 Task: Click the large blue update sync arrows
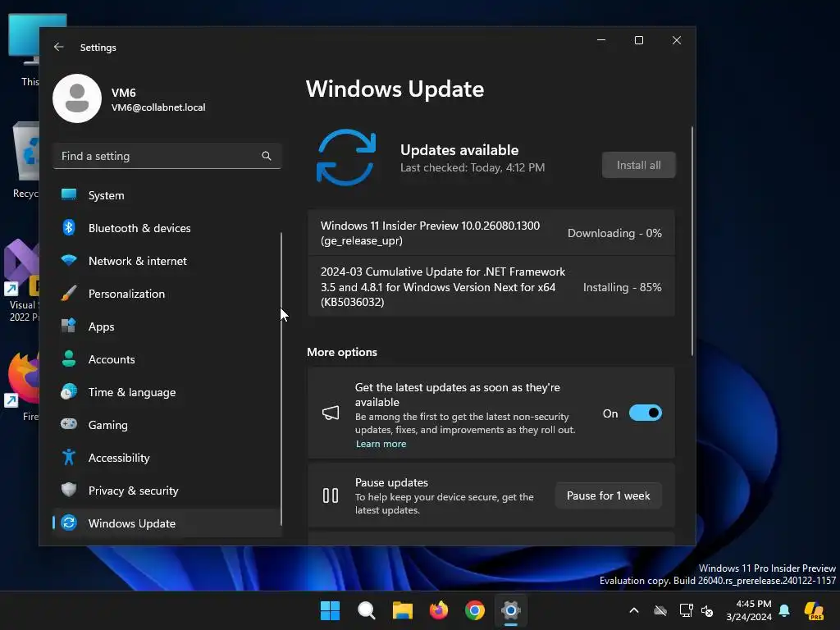(x=346, y=157)
